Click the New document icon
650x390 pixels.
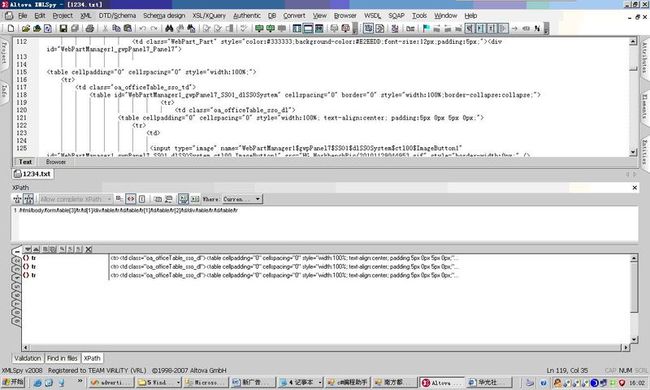tap(11, 28)
